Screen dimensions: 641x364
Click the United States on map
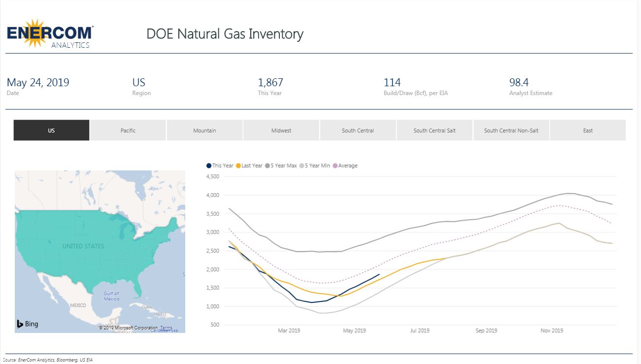(83, 246)
